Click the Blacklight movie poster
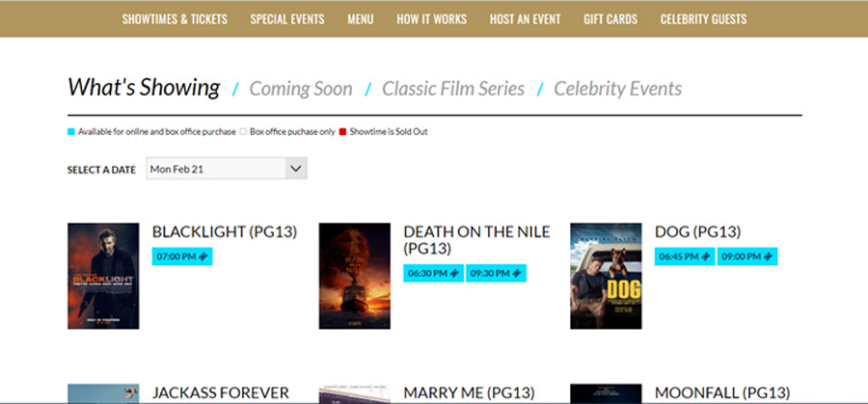 pos(103,276)
